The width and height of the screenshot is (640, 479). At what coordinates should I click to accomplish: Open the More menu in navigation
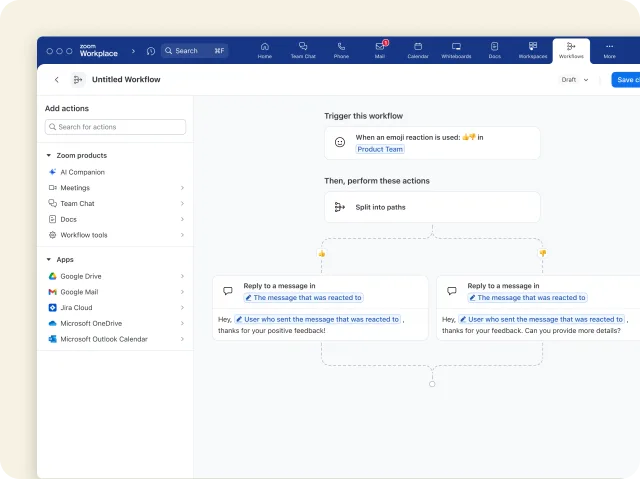click(609, 50)
